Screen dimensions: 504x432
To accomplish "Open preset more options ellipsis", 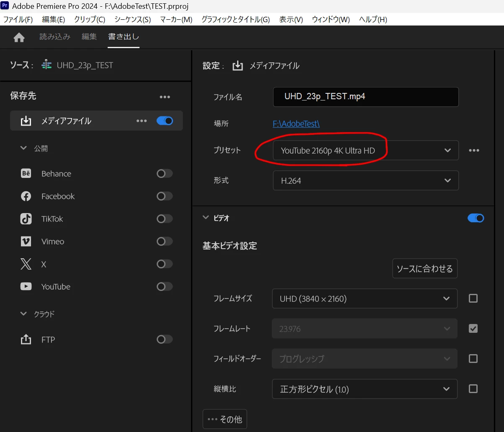I will tap(474, 150).
